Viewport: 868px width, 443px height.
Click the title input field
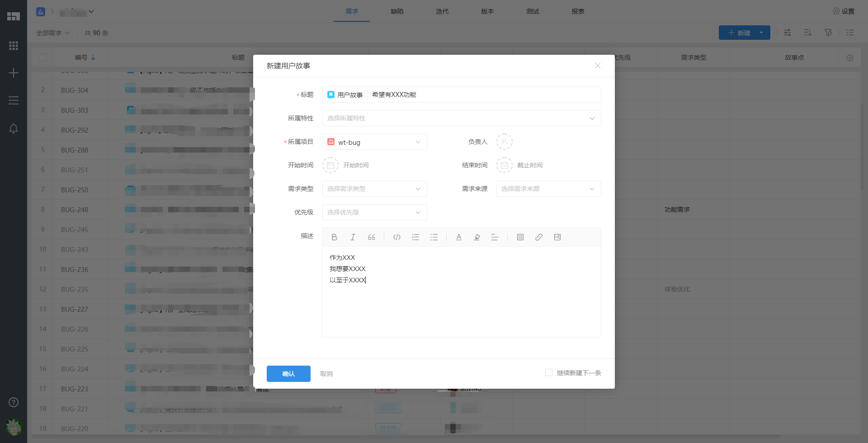click(484, 95)
